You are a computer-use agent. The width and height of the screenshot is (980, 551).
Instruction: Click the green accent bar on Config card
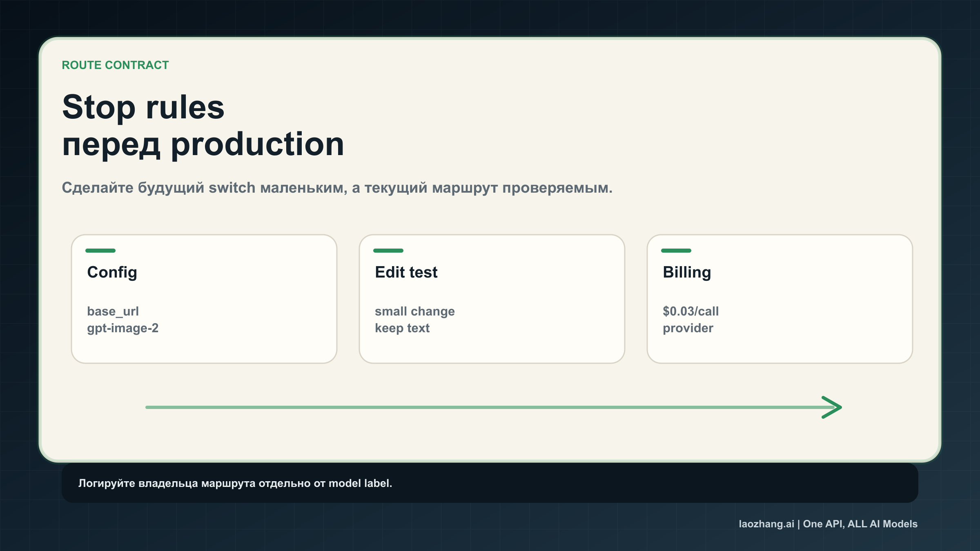click(101, 251)
